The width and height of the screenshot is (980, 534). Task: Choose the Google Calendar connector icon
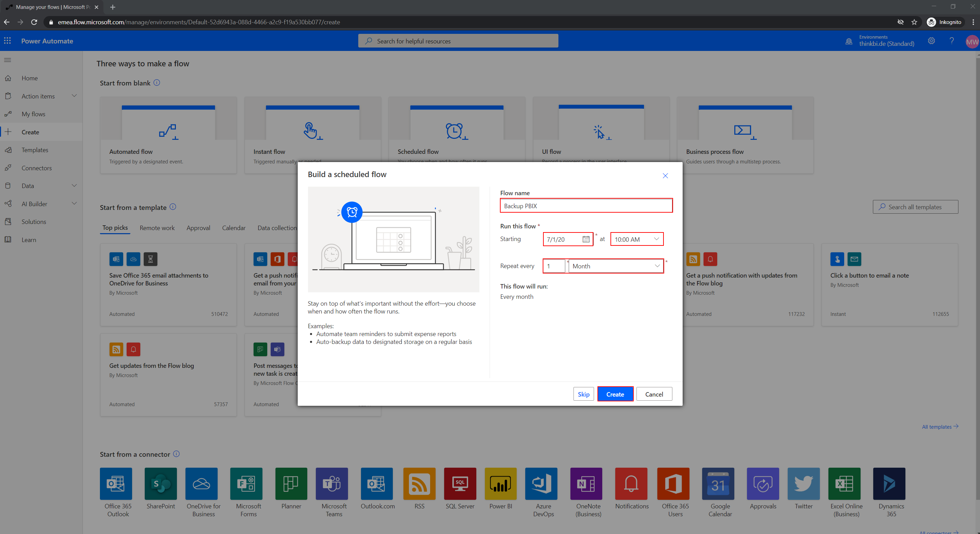[718, 483]
